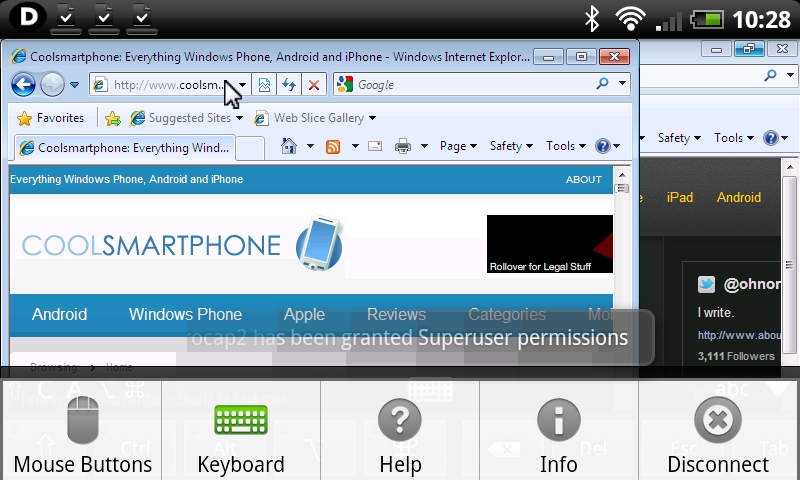
Task: Open the Favorites star button
Action: click(x=50, y=118)
